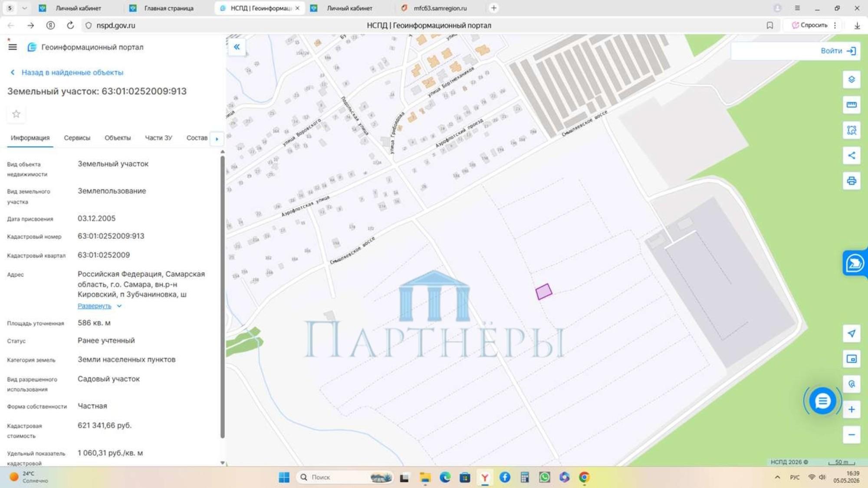868x488 pixels.
Task: Open the browser main menu button
Action: tap(797, 8)
